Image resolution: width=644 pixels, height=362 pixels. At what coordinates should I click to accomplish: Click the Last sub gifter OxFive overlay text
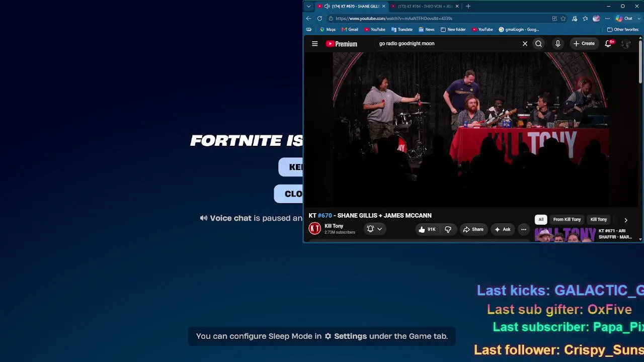pos(559,309)
